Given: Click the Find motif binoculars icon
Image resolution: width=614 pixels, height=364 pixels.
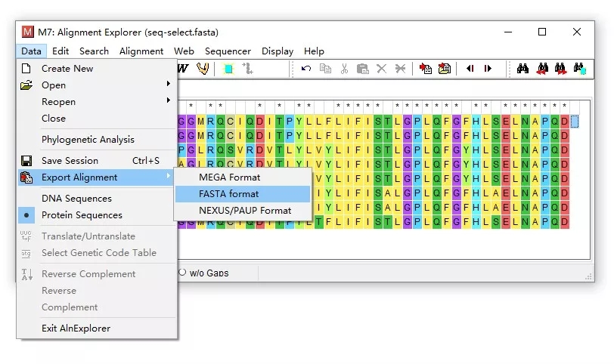Looking at the screenshot, I should 523,69.
